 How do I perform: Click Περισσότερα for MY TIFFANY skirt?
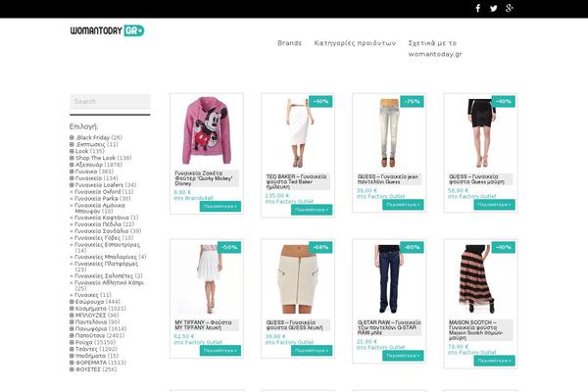pyautogui.click(x=220, y=351)
